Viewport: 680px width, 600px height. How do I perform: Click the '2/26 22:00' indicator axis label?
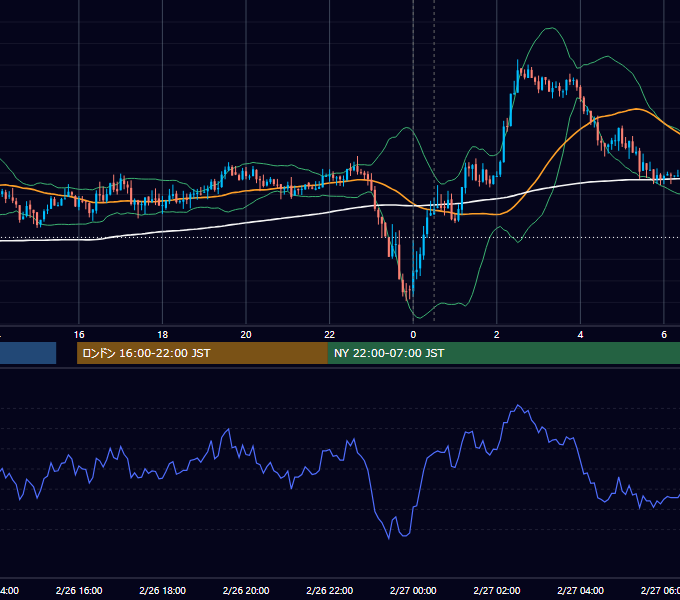point(330,590)
